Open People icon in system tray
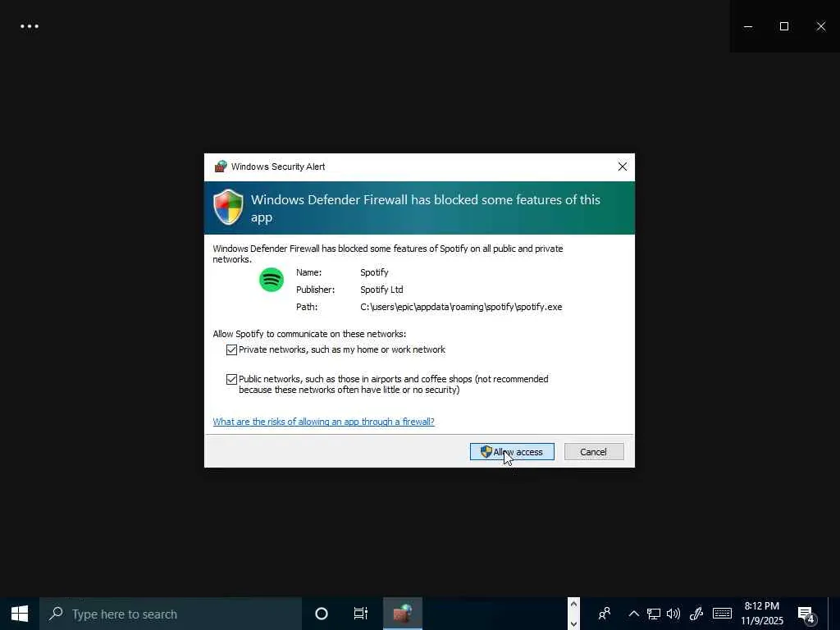Viewport: 840px width, 630px height. pyautogui.click(x=605, y=614)
